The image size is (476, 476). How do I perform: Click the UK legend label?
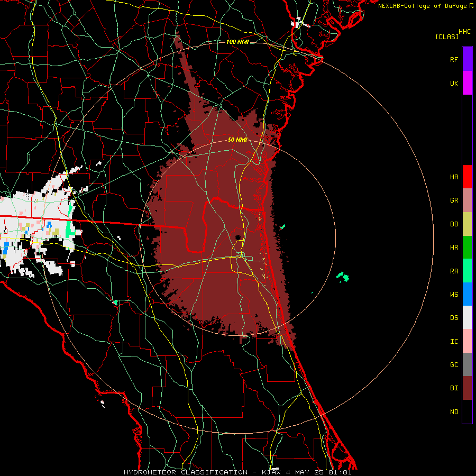point(454,83)
